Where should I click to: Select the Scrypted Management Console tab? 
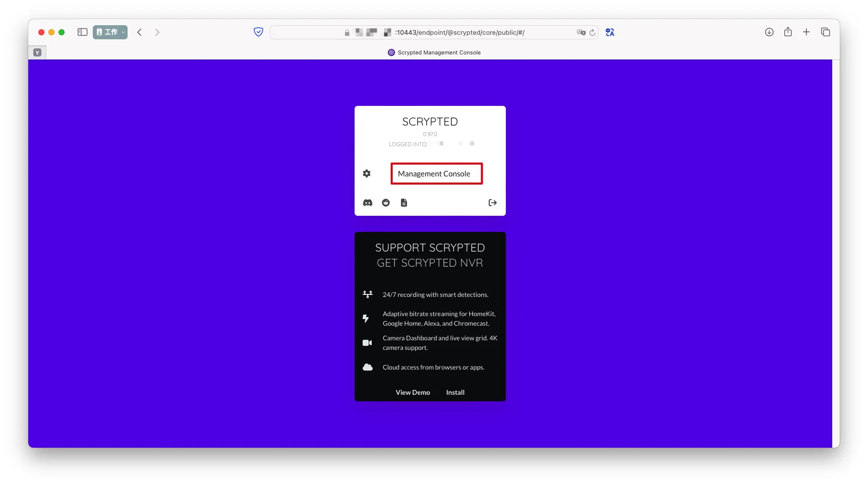tap(434, 52)
